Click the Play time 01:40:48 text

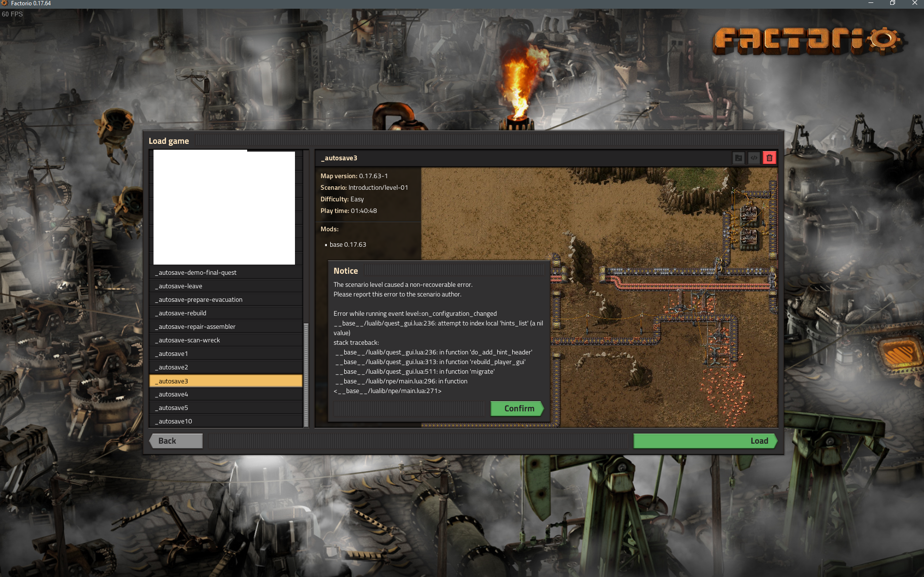click(349, 211)
